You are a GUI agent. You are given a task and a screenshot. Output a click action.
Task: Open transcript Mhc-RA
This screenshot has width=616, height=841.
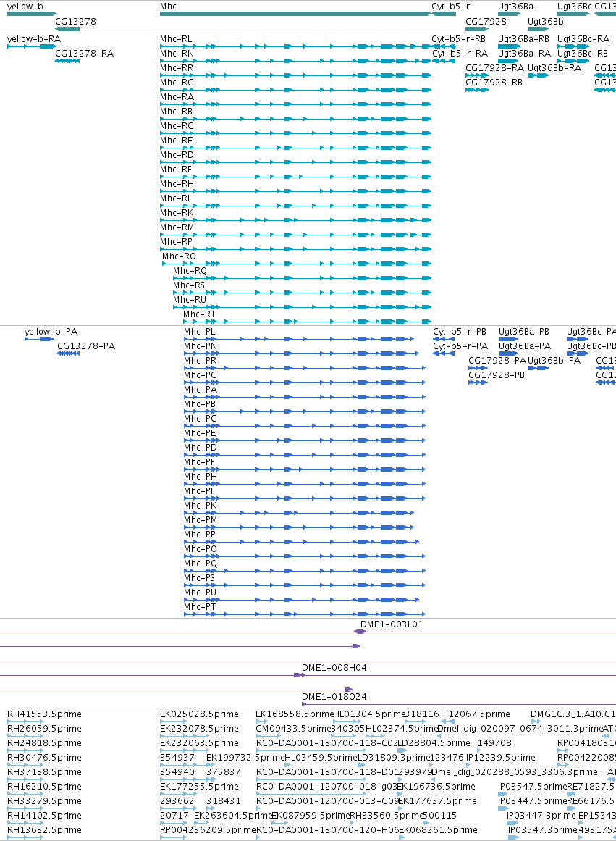coord(177,97)
